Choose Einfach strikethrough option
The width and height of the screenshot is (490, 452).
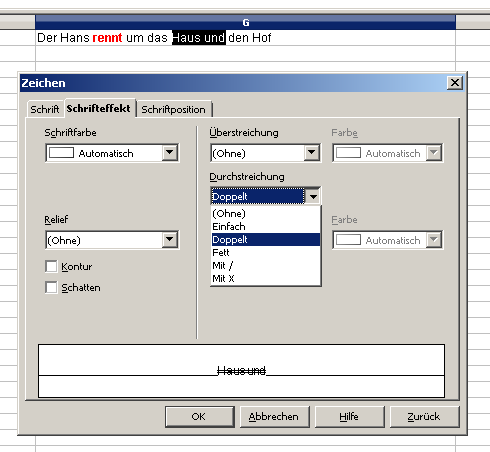click(x=266, y=226)
